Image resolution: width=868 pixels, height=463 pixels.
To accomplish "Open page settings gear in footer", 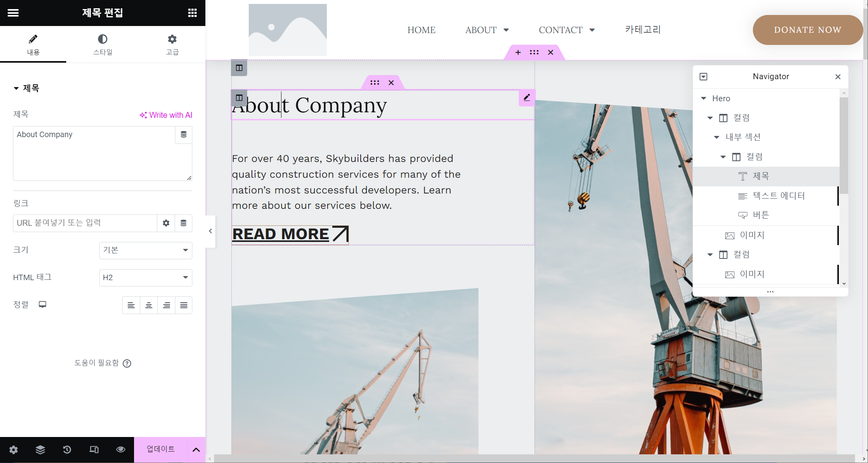I will coord(13,450).
